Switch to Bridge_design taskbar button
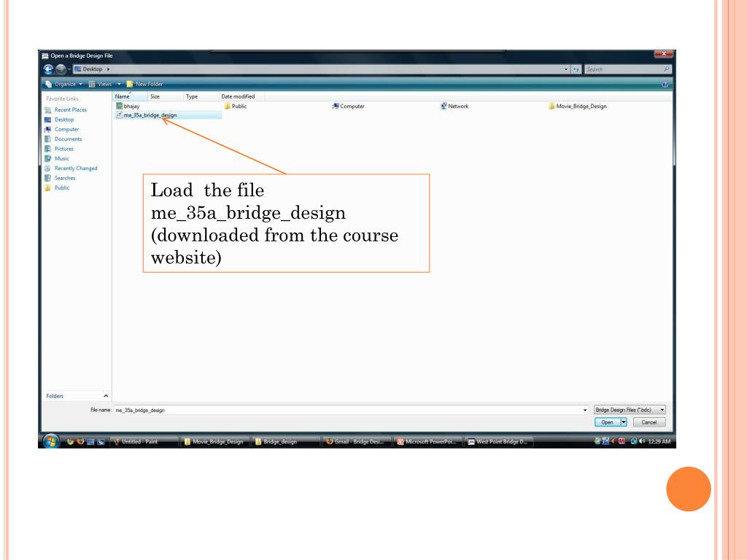The height and width of the screenshot is (560, 747). click(286, 442)
